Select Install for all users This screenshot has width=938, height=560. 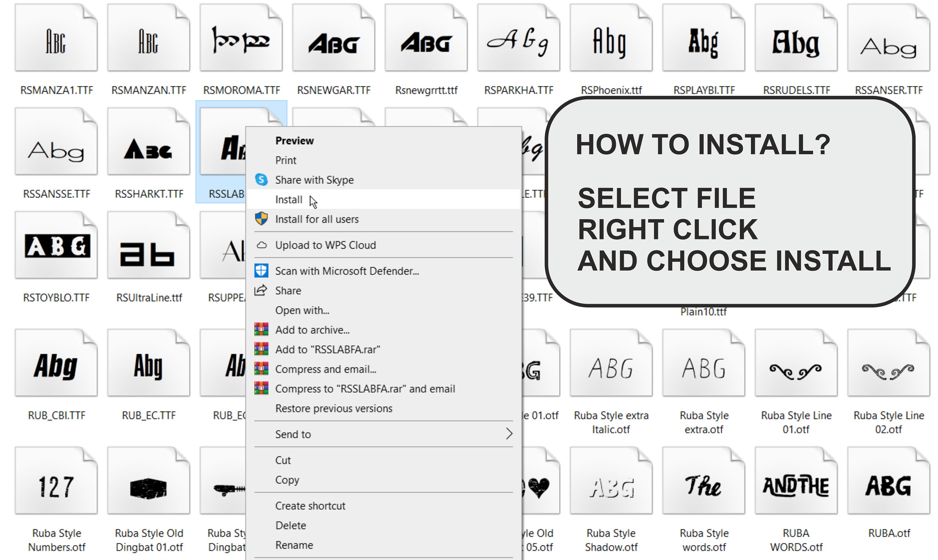383,219
